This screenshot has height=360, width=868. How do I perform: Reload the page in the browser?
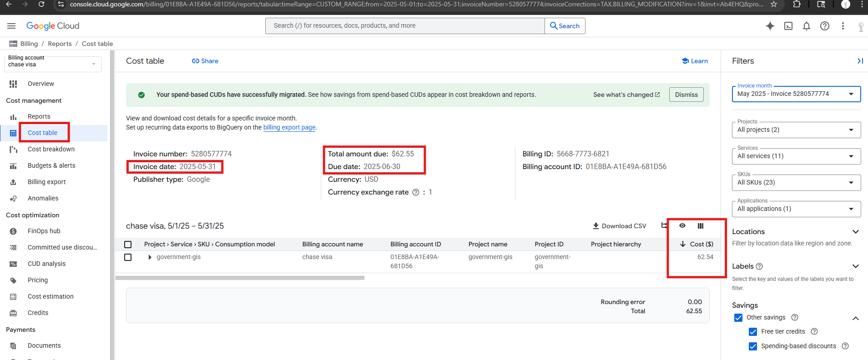(x=41, y=4)
